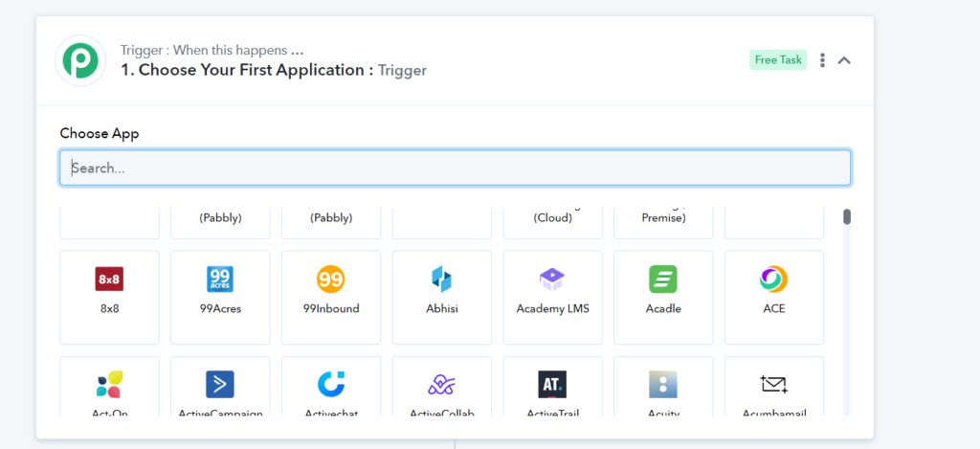Select the Activechat app icon

(330, 385)
